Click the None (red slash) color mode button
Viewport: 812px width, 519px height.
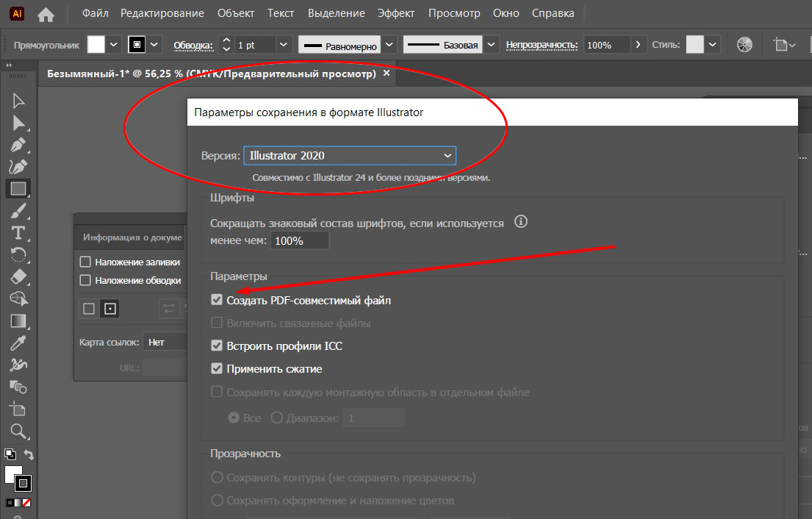coord(26,502)
